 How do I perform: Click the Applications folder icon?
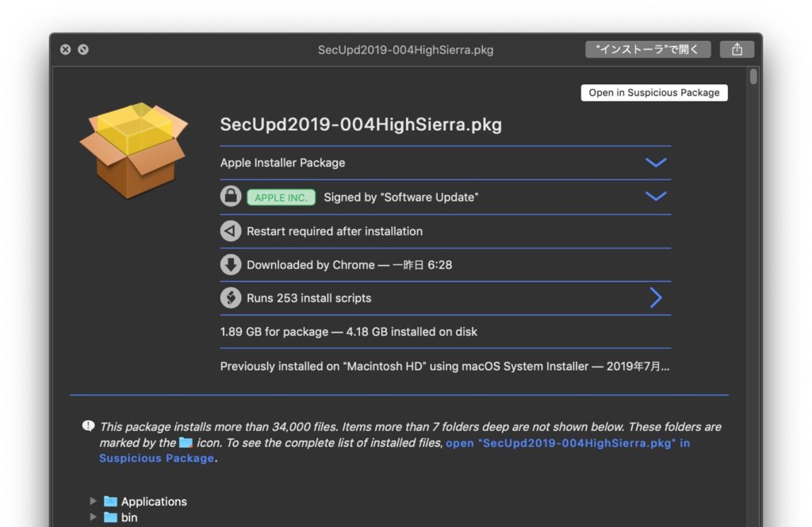110,501
